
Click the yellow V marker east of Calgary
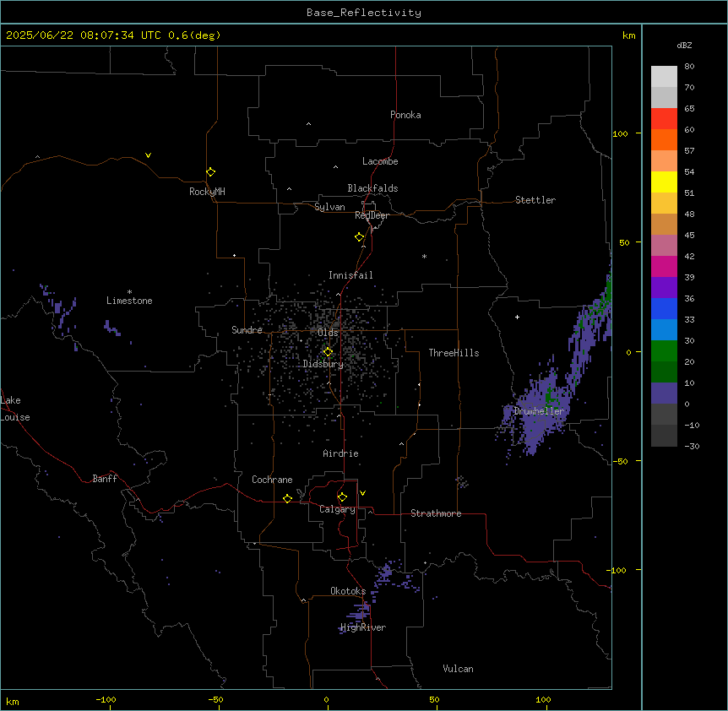pyautogui.click(x=362, y=493)
